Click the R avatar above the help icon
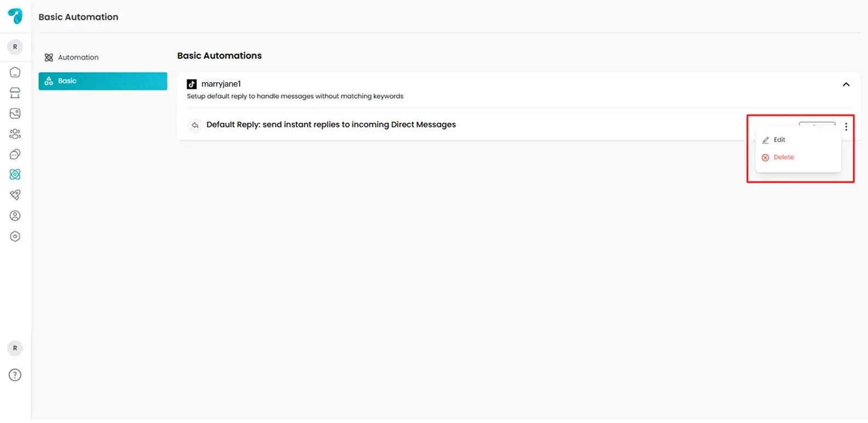 [15, 348]
